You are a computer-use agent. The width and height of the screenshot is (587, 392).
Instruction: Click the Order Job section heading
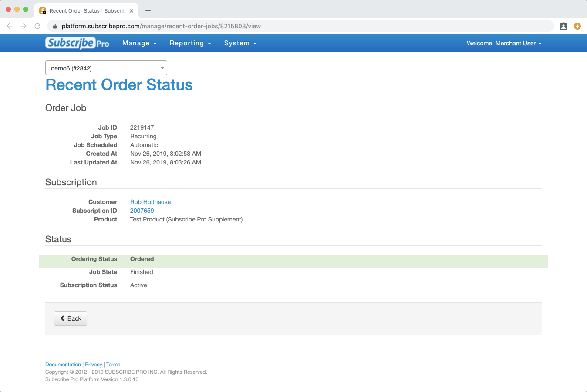click(66, 108)
